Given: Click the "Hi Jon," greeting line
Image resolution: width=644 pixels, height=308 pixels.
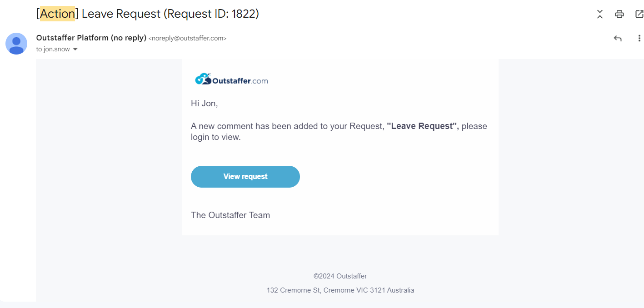Looking at the screenshot, I should click(x=205, y=104).
